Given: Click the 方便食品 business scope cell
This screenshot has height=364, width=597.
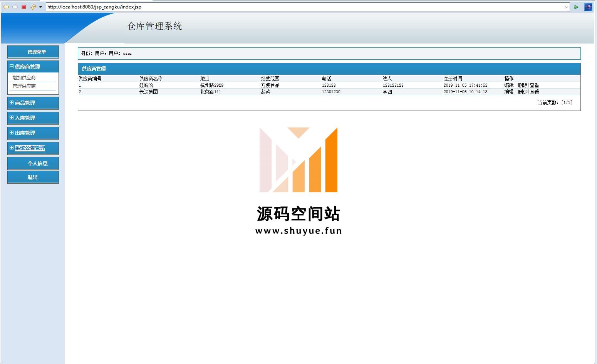Looking at the screenshot, I should [x=270, y=85].
